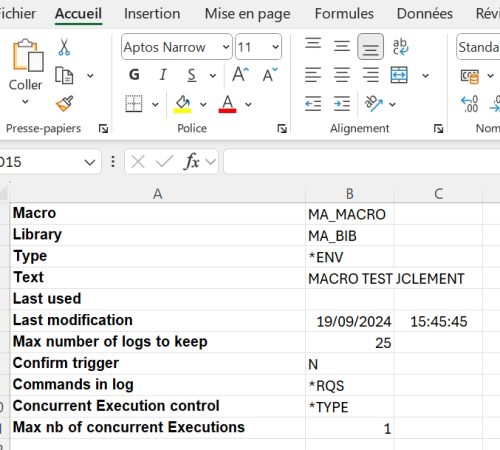Expand orientation dropdown arrow
This screenshot has width=500, height=450.
(x=392, y=104)
